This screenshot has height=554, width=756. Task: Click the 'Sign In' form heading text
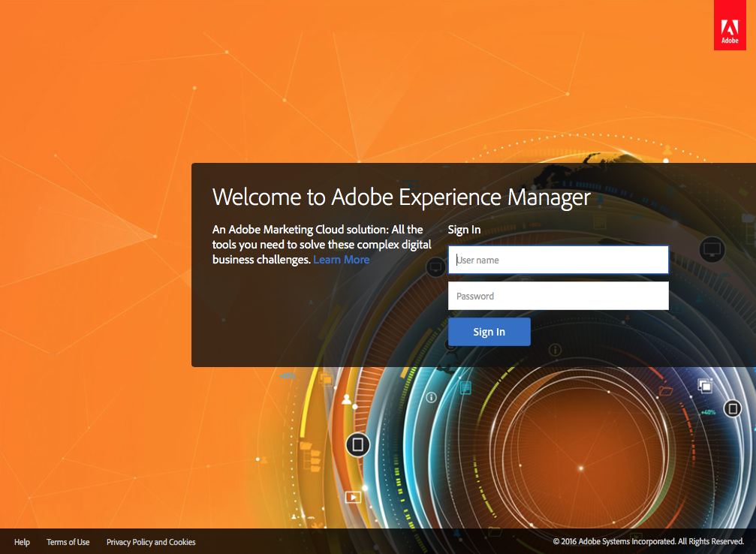[464, 230]
